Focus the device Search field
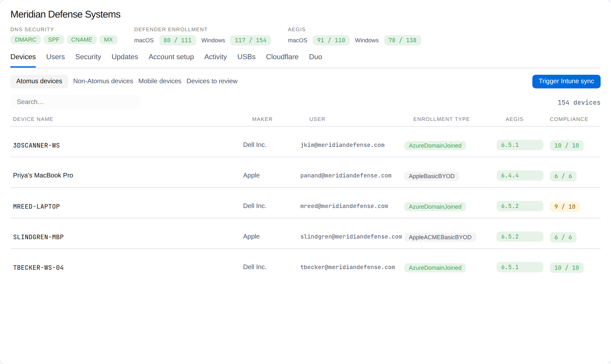 [x=75, y=102]
